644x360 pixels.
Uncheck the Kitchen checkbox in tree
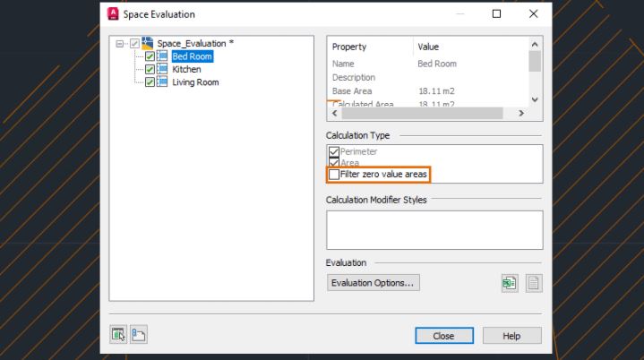(150, 69)
